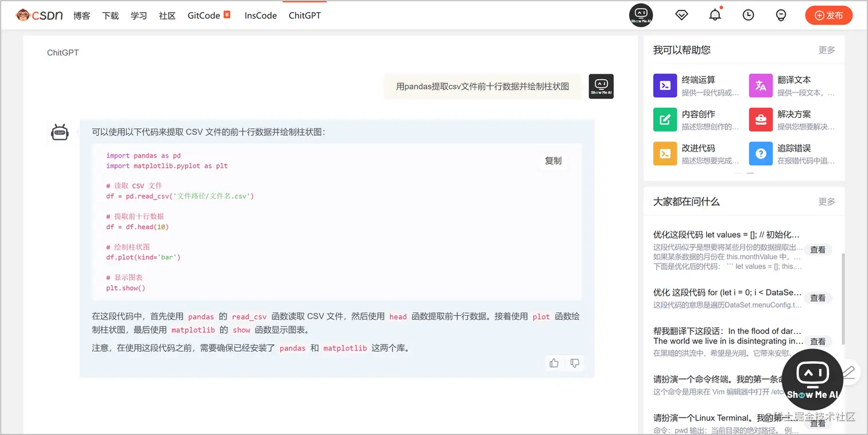Open question 优化这段代码 let values
868x435 pixels.
point(726,234)
